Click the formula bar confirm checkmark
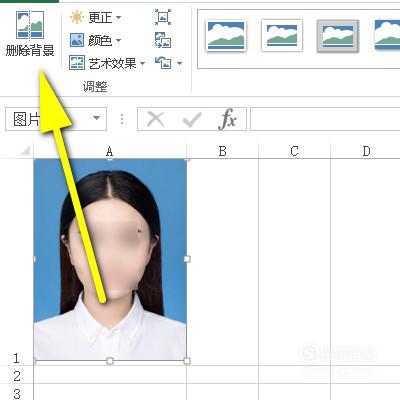 point(192,120)
